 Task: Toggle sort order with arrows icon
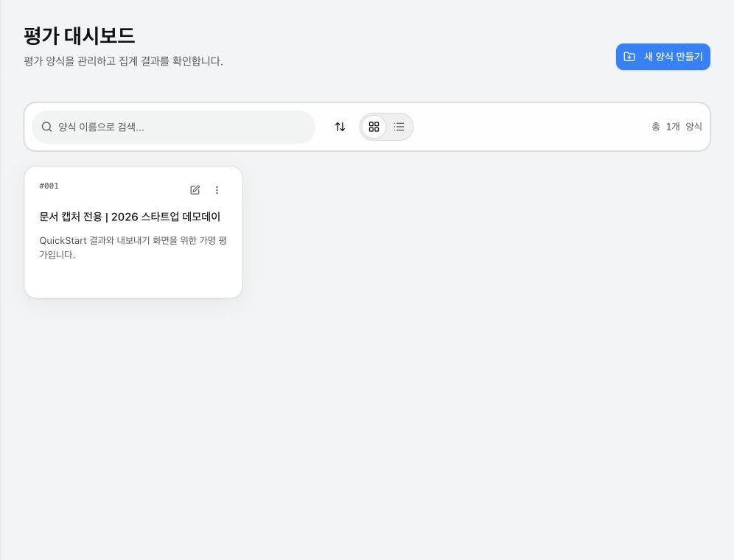point(340,127)
